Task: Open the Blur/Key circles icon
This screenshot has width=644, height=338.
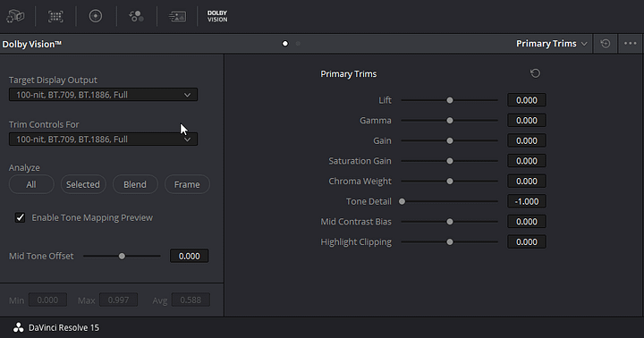Action: (x=136, y=16)
